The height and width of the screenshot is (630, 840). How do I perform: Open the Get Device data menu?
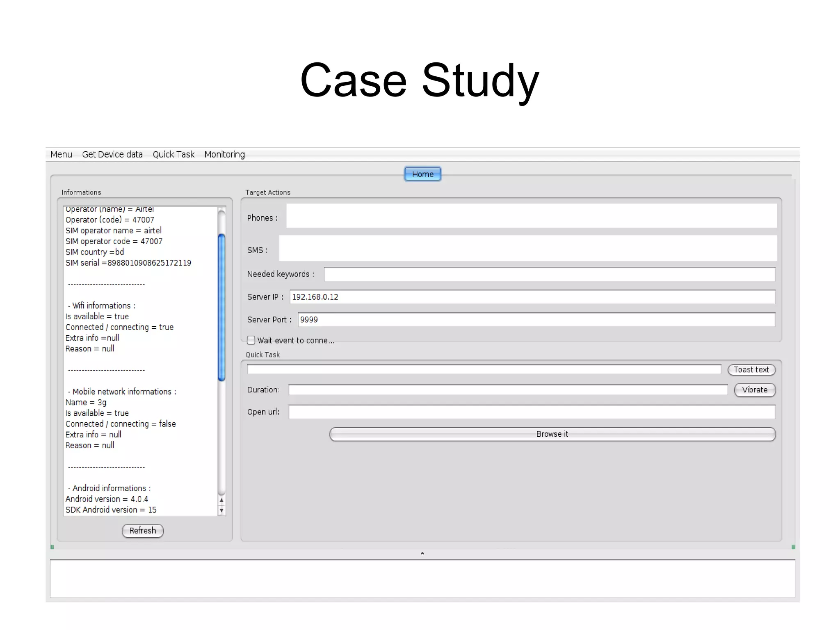click(112, 154)
